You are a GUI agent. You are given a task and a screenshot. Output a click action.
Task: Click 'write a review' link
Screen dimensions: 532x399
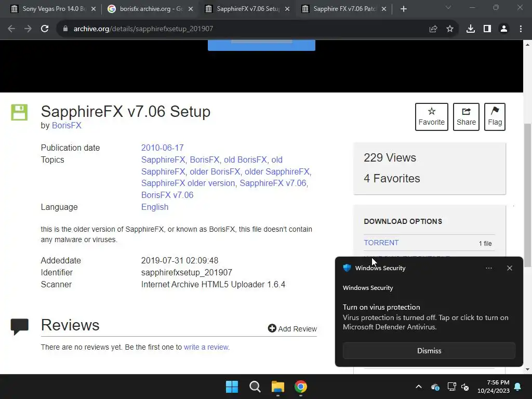pos(206,347)
